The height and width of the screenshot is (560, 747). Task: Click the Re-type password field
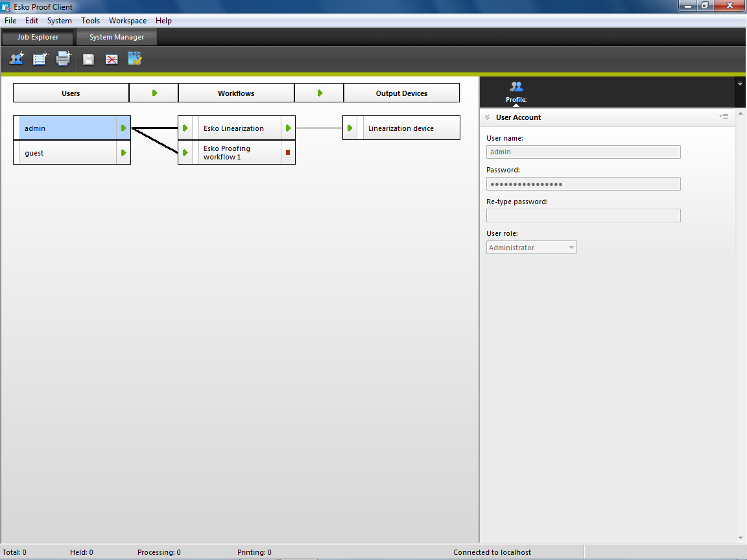[x=583, y=216]
